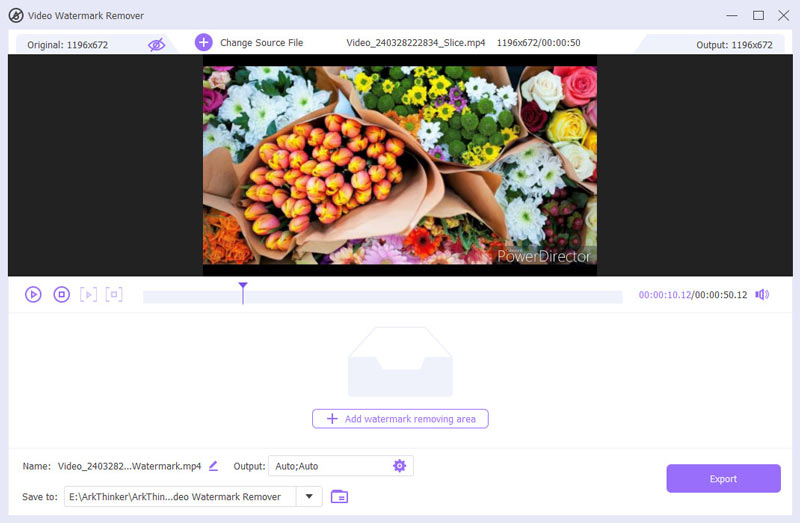Mute the audio with speaker icon
The height and width of the screenshot is (523, 800).
pos(762,294)
